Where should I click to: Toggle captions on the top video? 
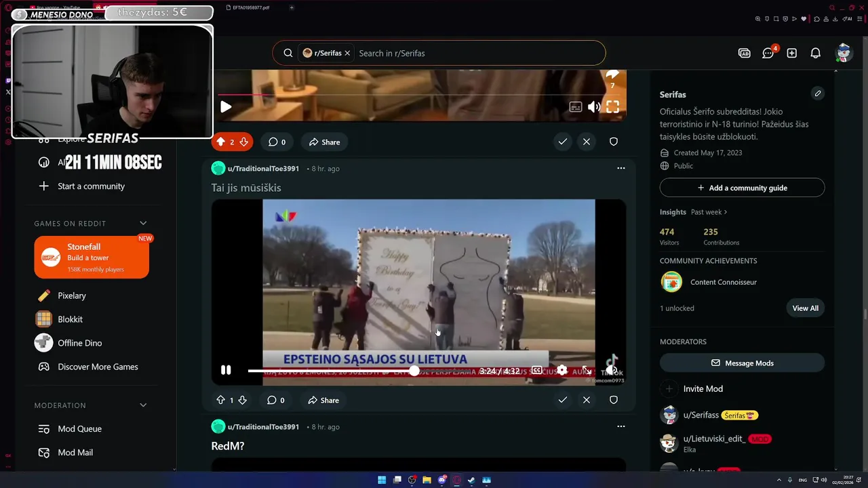point(576,106)
